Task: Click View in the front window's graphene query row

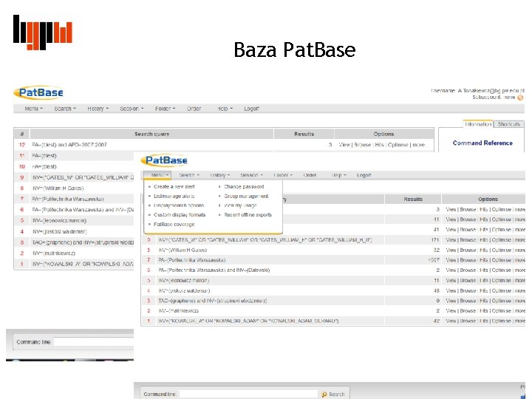Action: pos(451,301)
